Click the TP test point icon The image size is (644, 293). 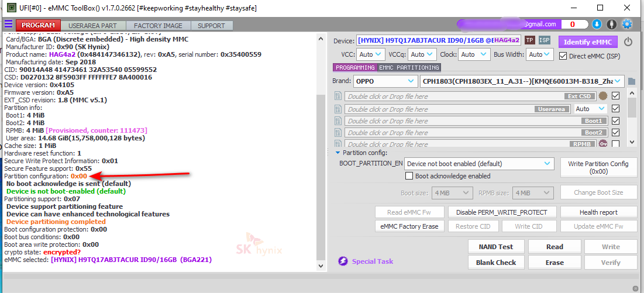[530, 40]
